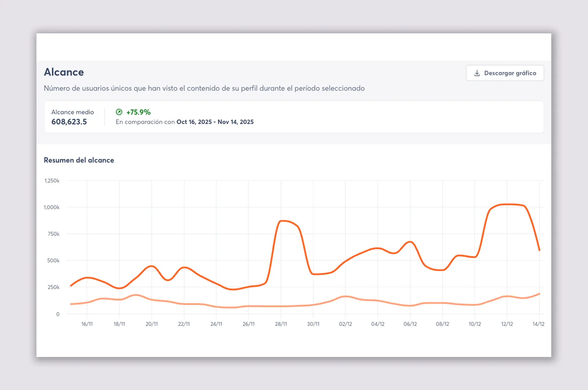Click the 06/12 date axis label

coord(410,324)
